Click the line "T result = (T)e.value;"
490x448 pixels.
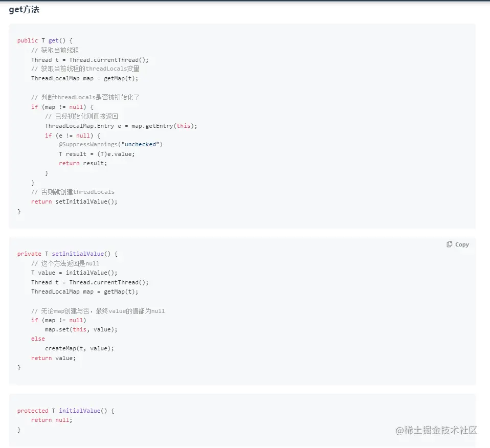97,154
